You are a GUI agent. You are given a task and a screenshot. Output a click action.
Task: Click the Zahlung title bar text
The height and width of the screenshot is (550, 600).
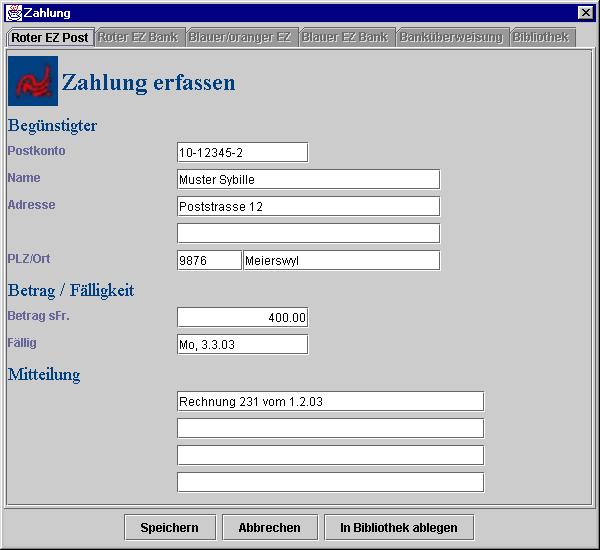47,13
